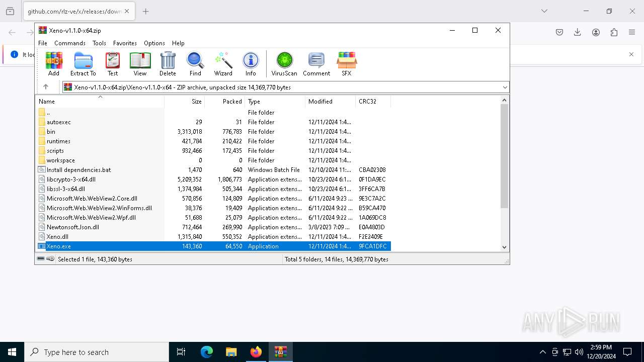
Task: Open Firefox account profile icon
Action: click(x=596, y=32)
